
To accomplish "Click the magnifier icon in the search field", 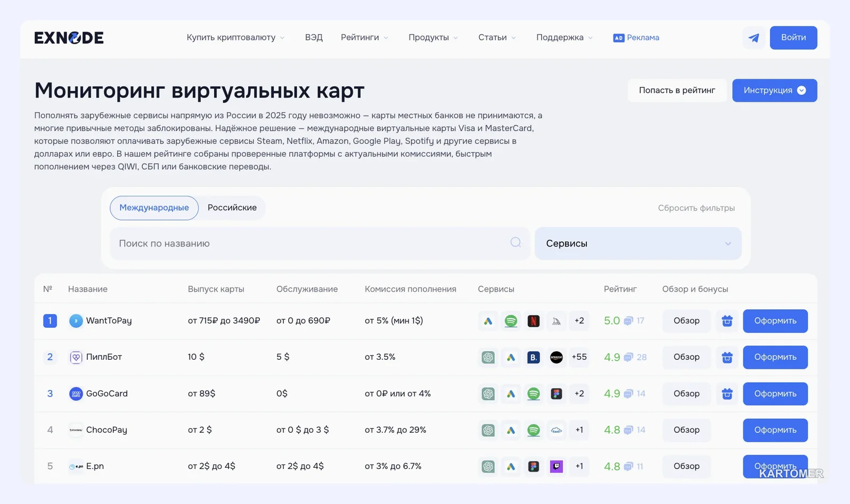I will (x=516, y=243).
